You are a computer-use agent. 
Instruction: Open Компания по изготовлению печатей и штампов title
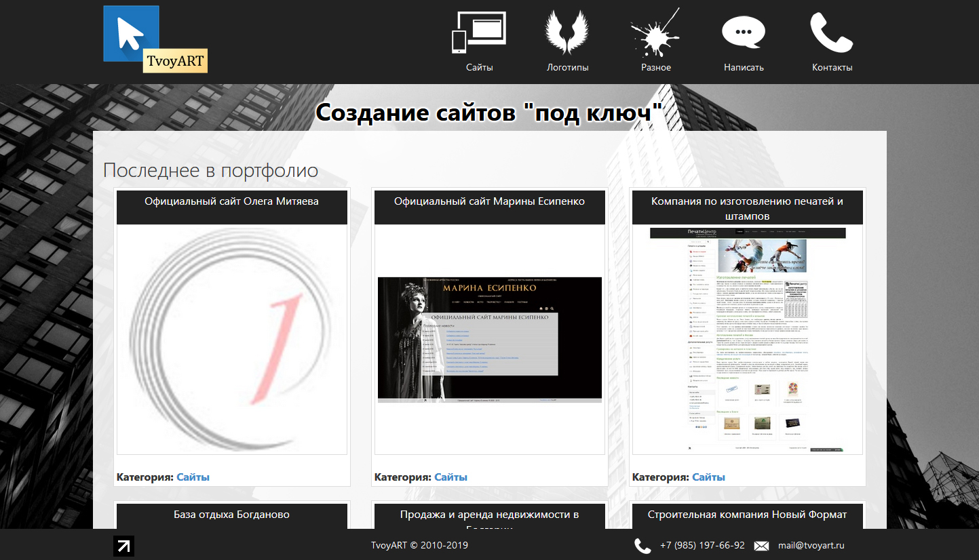[747, 209]
